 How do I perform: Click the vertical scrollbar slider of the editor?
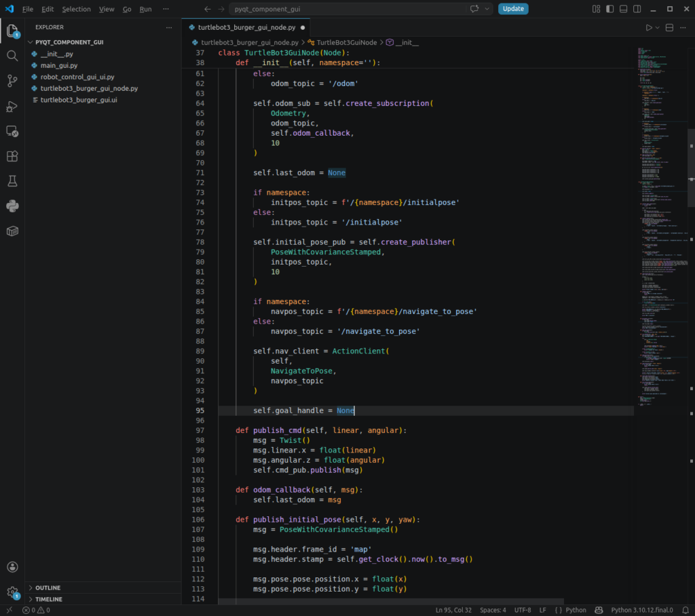click(x=691, y=168)
